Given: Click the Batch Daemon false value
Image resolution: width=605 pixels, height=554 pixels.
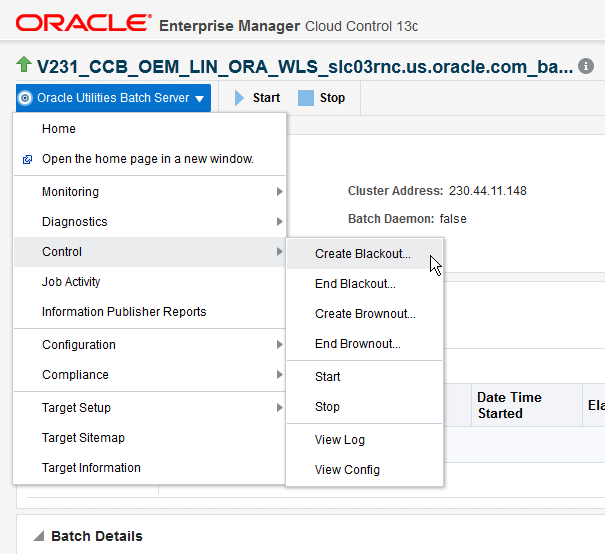Looking at the screenshot, I should pyautogui.click(x=453, y=219).
